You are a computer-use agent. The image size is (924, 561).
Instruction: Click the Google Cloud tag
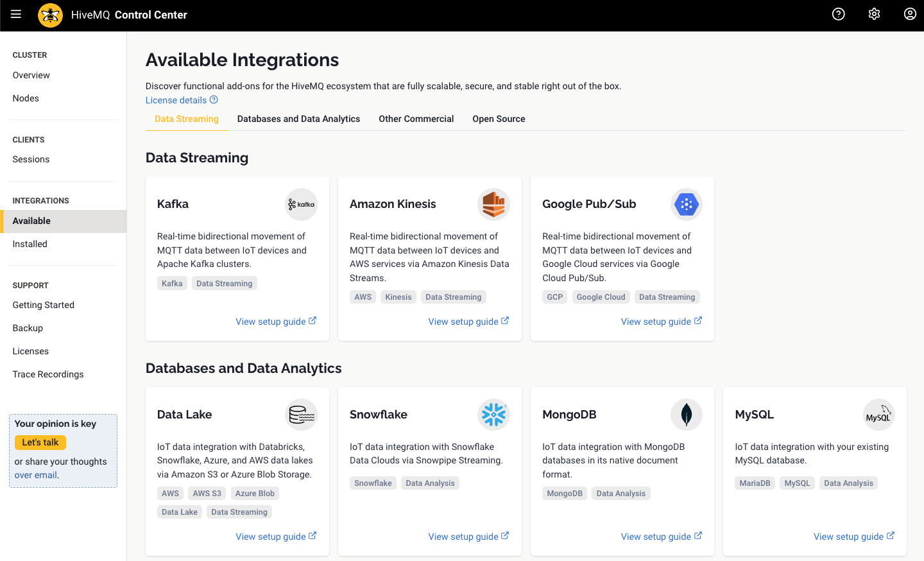(601, 297)
